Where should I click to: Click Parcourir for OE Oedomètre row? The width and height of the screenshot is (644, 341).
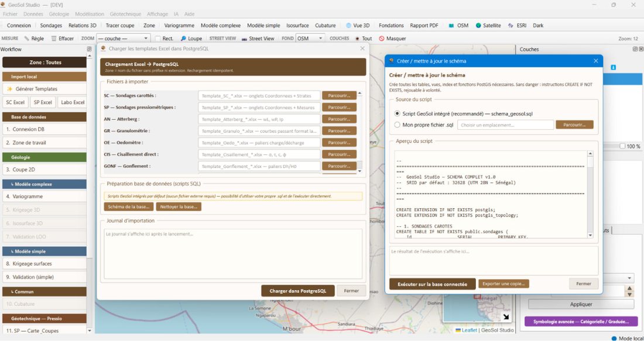pos(339,143)
